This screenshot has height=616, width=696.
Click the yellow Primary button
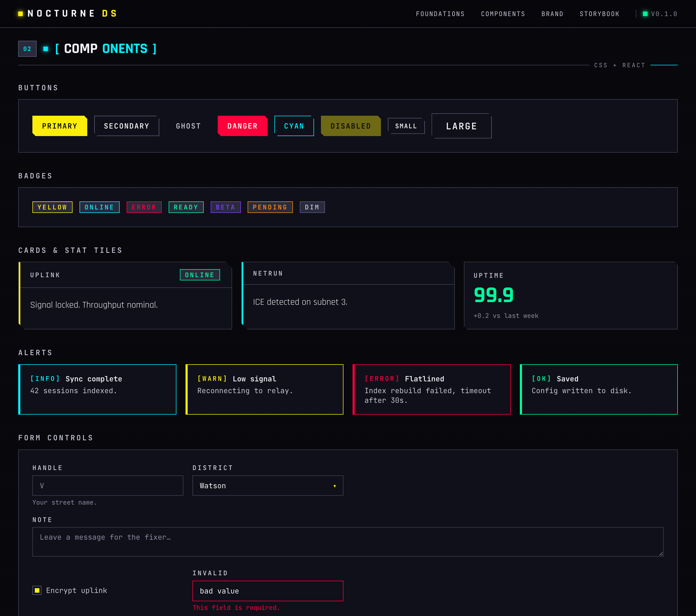coord(60,126)
